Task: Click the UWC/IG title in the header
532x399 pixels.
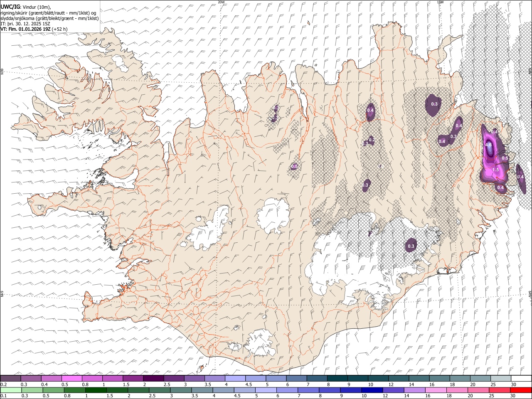Action: (10, 7)
